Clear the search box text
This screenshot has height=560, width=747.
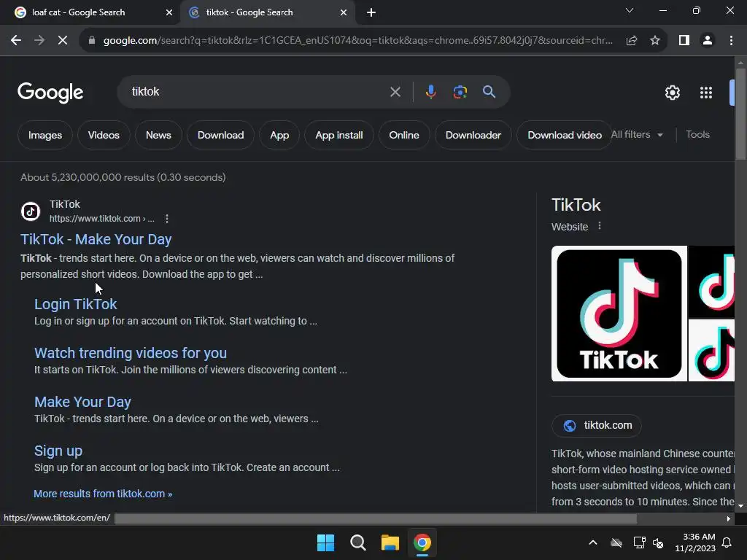[x=395, y=92]
